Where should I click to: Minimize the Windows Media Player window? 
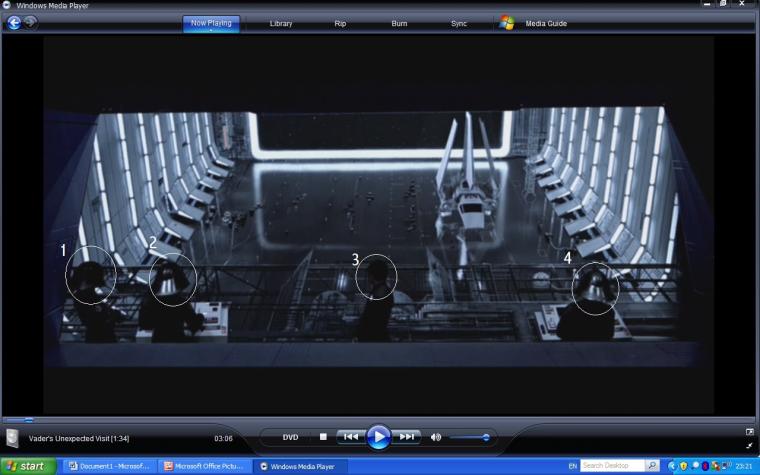[707, 4]
